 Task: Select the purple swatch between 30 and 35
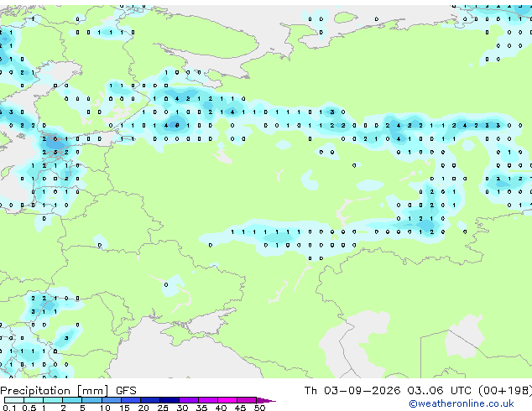coord(188,400)
